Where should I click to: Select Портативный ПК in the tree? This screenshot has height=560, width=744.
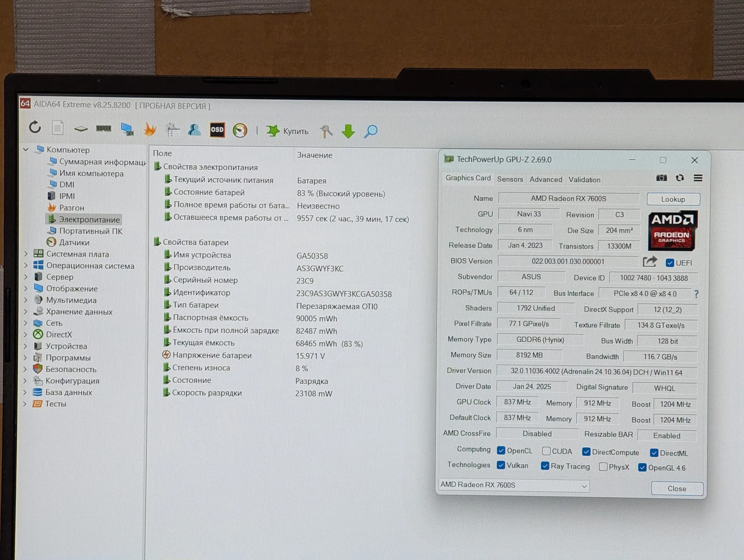click(x=91, y=231)
